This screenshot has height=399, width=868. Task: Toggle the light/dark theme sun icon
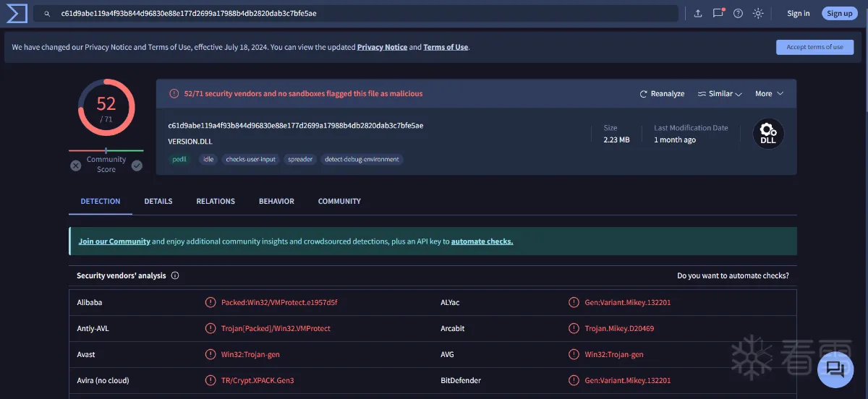(x=758, y=14)
